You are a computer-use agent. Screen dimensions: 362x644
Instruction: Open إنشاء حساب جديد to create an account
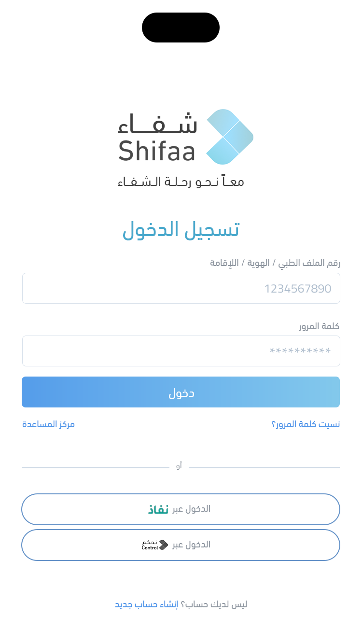[x=147, y=604]
